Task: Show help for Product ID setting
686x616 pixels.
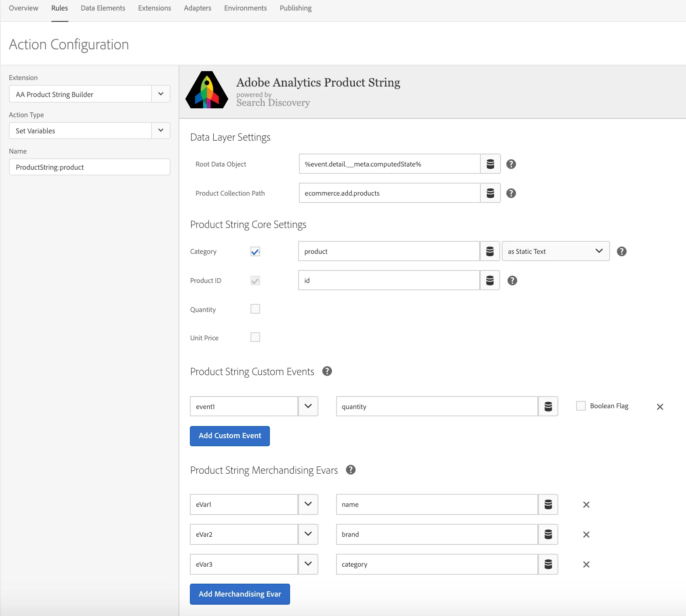Action: click(512, 281)
